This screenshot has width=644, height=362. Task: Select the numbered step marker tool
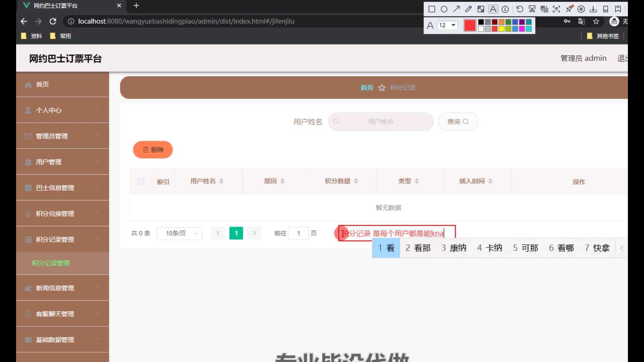[x=505, y=9]
